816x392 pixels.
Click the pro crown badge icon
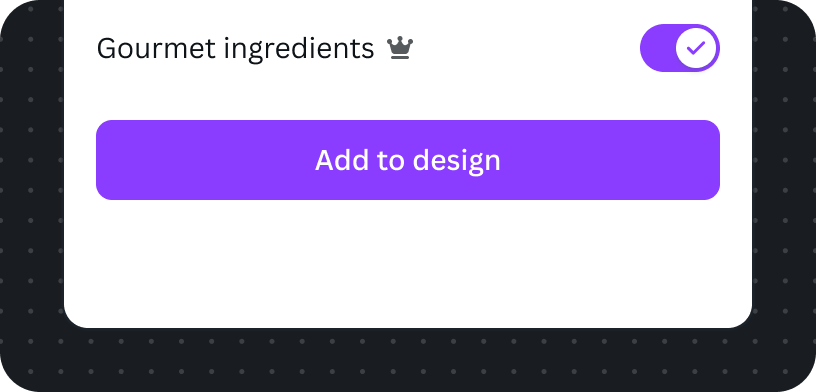[400, 48]
